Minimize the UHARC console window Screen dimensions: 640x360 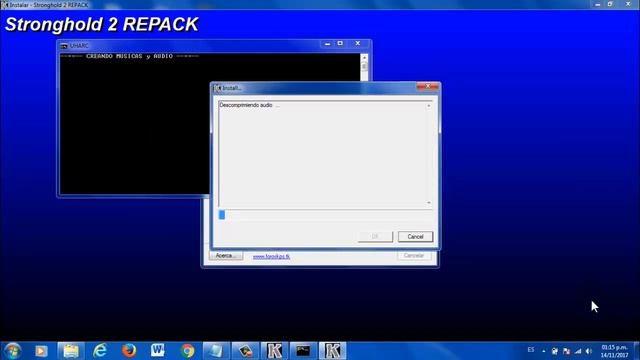(x=327, y=43)
